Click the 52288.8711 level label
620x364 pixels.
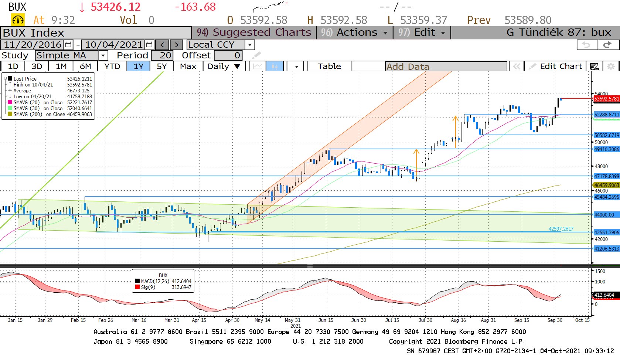tap(606, 115)
